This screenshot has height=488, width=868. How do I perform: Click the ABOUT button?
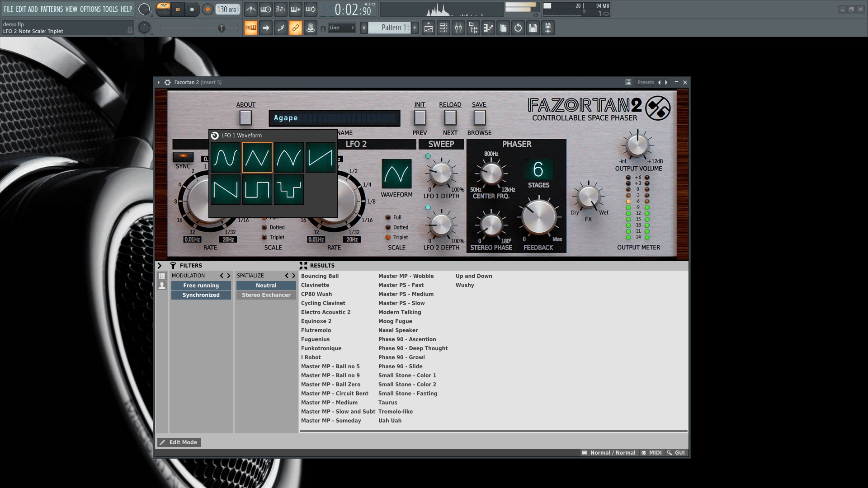[245, 117]
